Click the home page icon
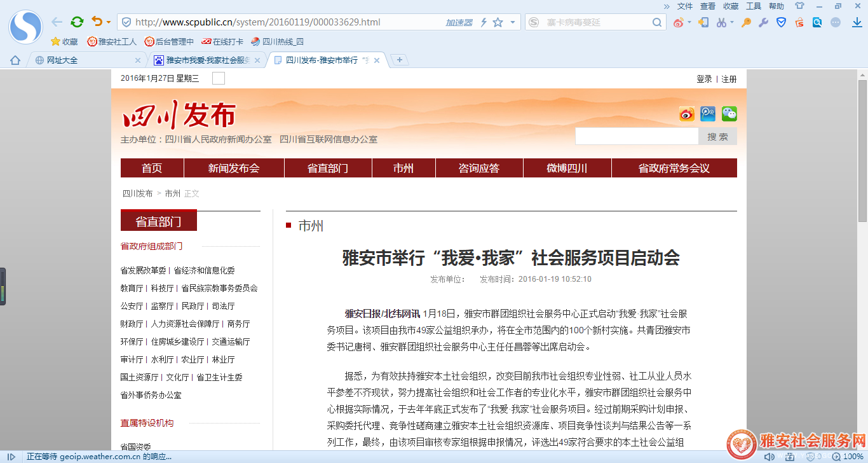 (15, 60)
